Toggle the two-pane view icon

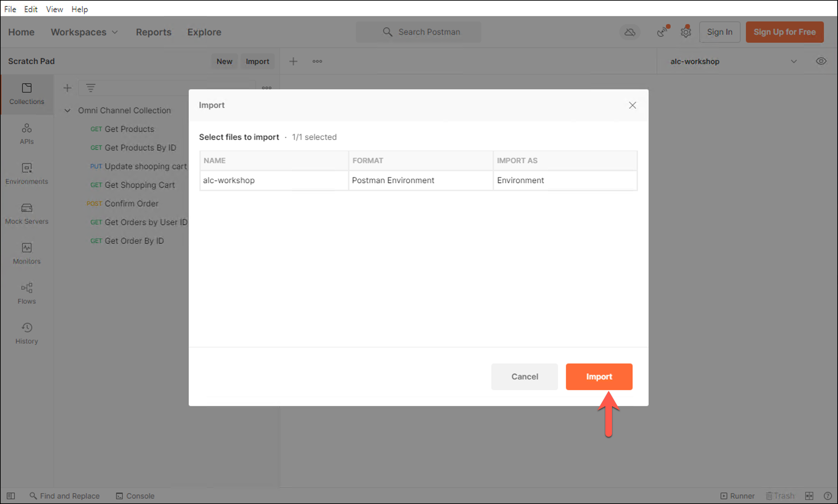pyautogui.click(x=809, y=496)
